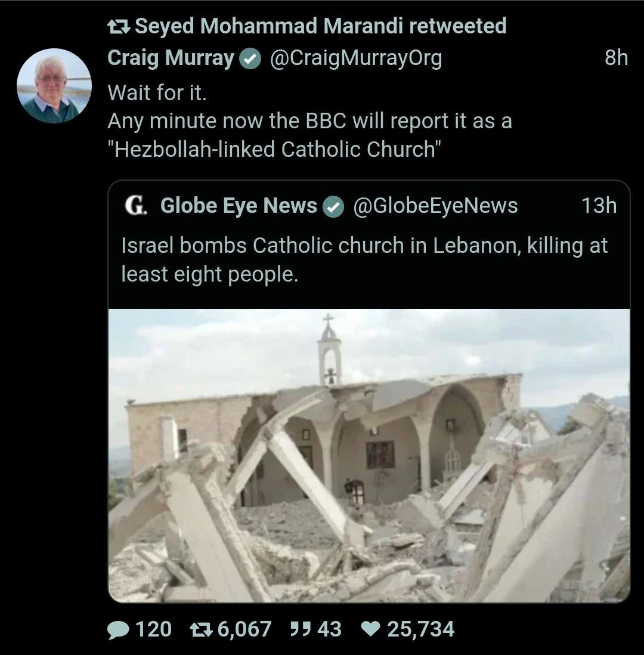Screen dimensions: 644x655
Task: Open the @GlobeEyeNews handle
Action: tap(435, 205)
